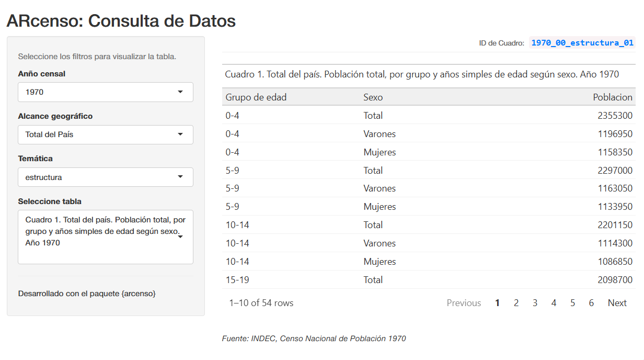The height and width of the screenshot is (360, 644).
Task: Click the caret icon on the Temática selector
Action: (181, 177)
